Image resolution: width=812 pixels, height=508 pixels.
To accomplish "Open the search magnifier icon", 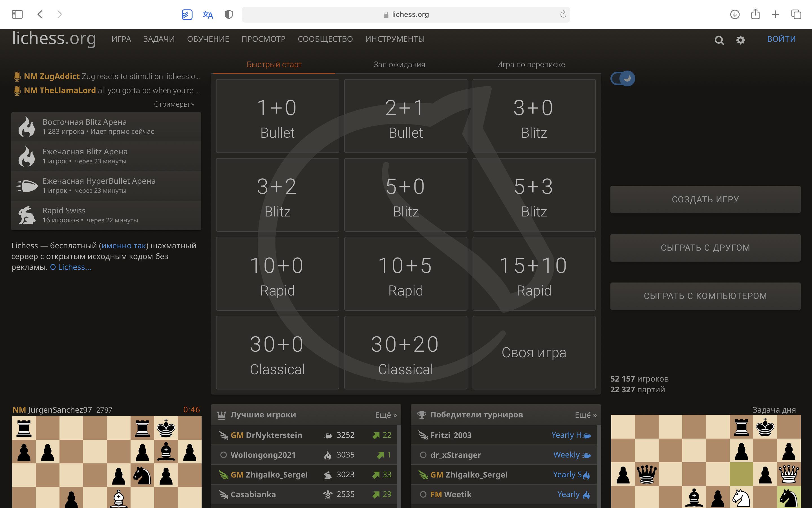I will click(719, 40).
